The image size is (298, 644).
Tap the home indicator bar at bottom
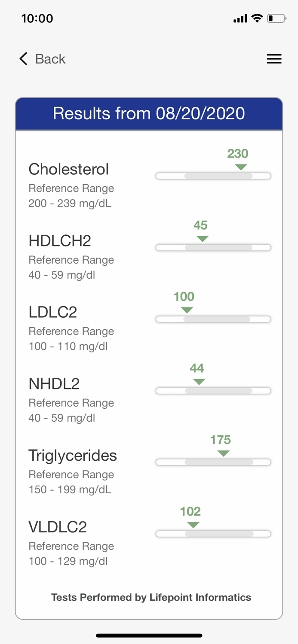point(149,635)
